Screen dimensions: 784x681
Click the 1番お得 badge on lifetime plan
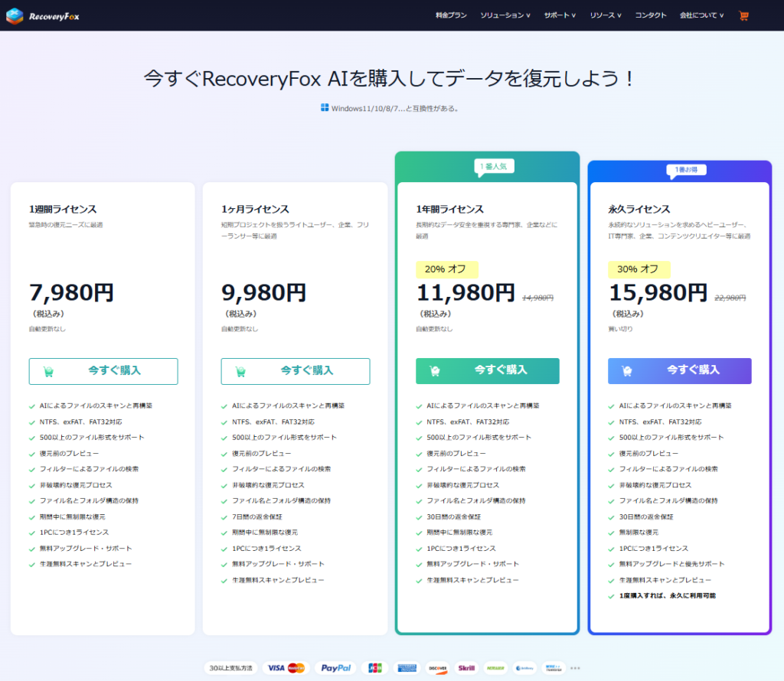pyautogui.click(x=686, y=170)
